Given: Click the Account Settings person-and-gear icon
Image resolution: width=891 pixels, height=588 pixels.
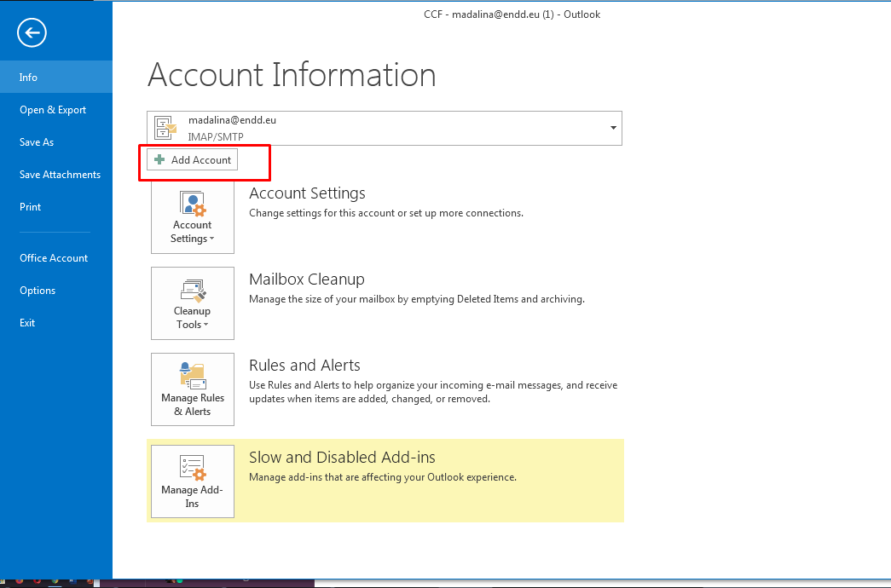Looking at the screenshot, I should (x=193, y=204).
